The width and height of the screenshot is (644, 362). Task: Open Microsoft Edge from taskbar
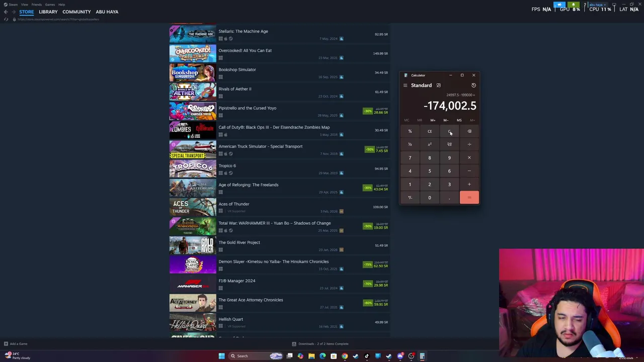click(323, 356)
